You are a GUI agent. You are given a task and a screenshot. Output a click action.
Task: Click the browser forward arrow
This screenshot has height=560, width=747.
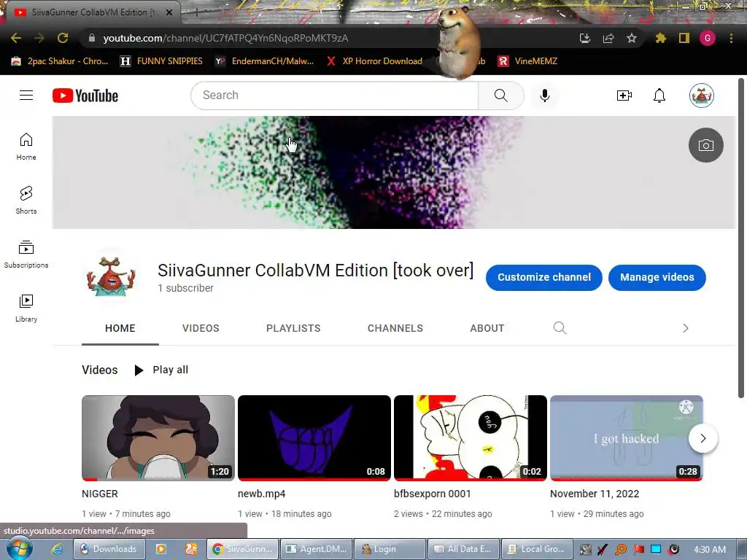click(39, 38)
